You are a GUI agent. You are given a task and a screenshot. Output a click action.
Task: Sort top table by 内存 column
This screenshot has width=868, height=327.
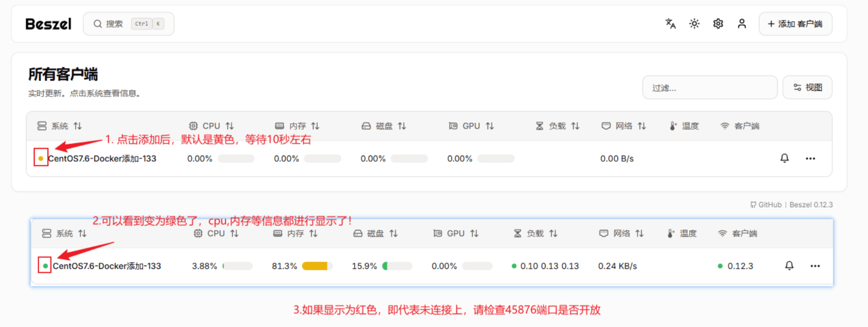click(297, 126)
